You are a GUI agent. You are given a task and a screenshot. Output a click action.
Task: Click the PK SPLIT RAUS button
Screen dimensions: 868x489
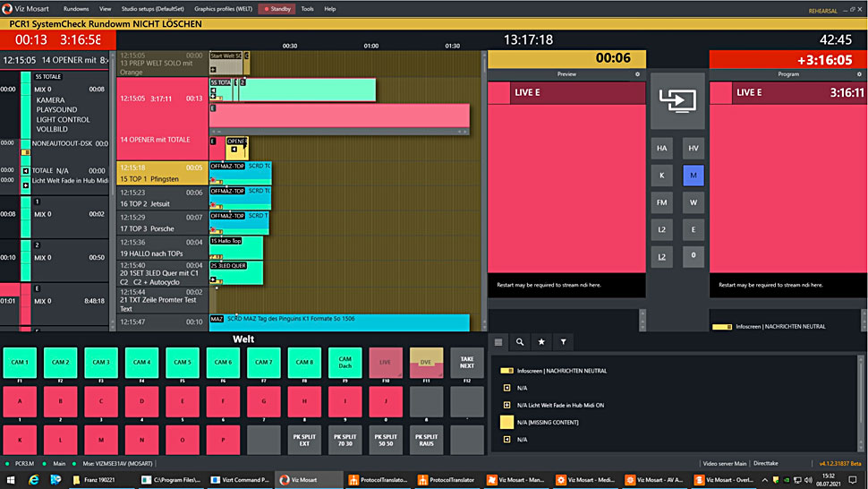(x=426, y=441)
